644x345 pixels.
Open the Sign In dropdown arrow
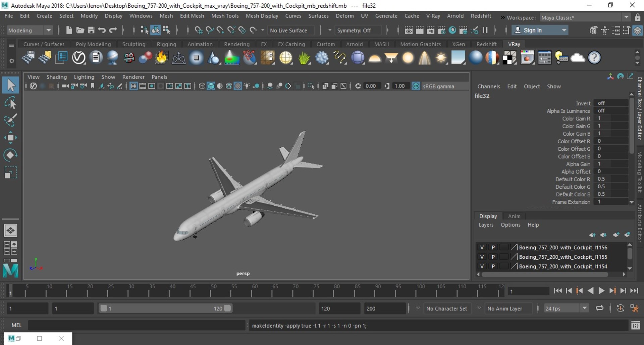click(564, 30)
